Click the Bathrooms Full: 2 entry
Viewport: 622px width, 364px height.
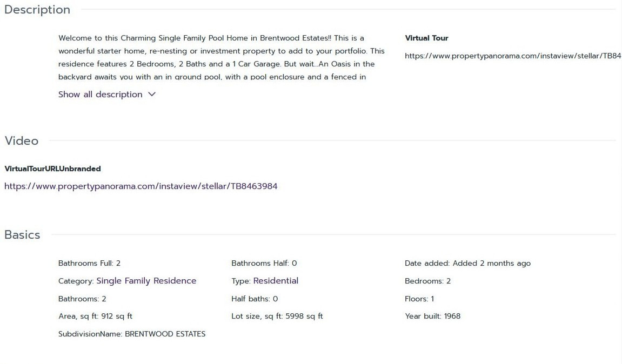click(89, 264)
